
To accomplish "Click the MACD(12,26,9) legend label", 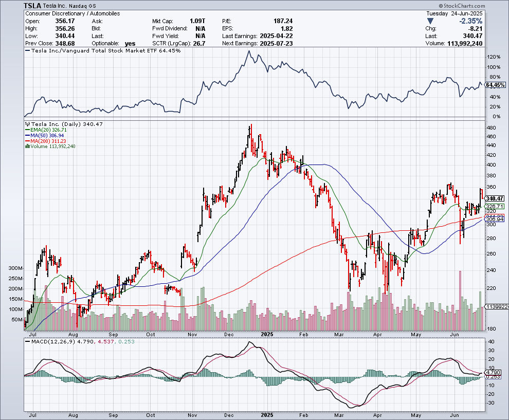I will coord(50,341).
